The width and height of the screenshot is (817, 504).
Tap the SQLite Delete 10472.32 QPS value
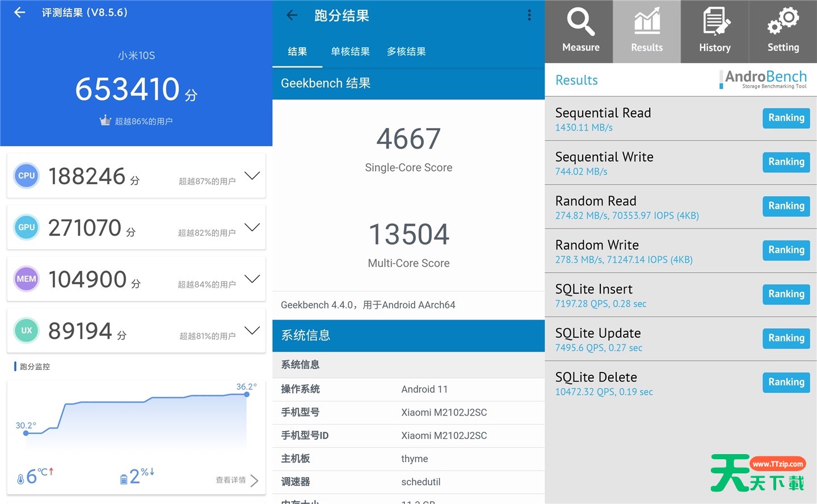click(x=604, y=392)
